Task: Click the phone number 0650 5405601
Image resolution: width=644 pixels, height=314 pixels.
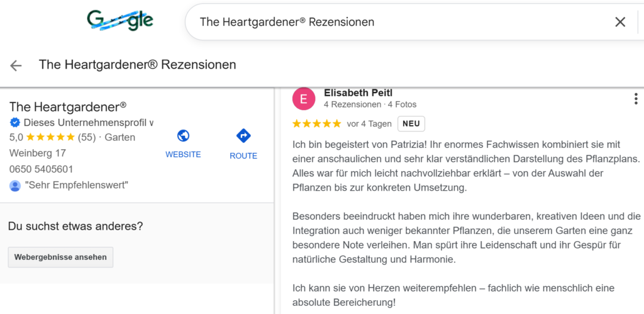Action: point(41,169)
